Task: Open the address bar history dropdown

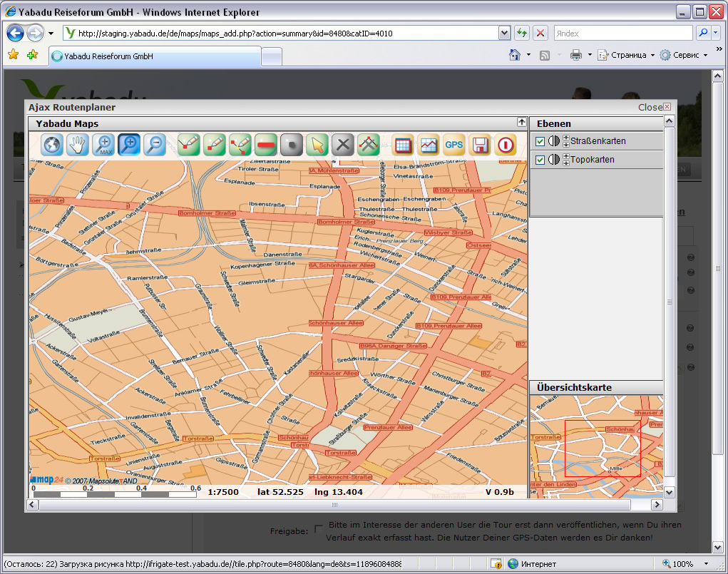Action: tap(505, 33)
